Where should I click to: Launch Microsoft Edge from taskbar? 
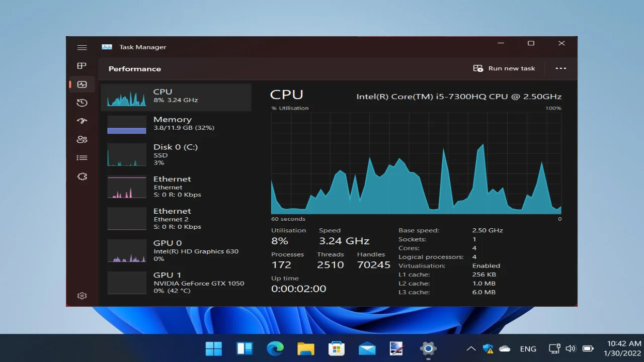pyautogui.click(x=275, y=348)
